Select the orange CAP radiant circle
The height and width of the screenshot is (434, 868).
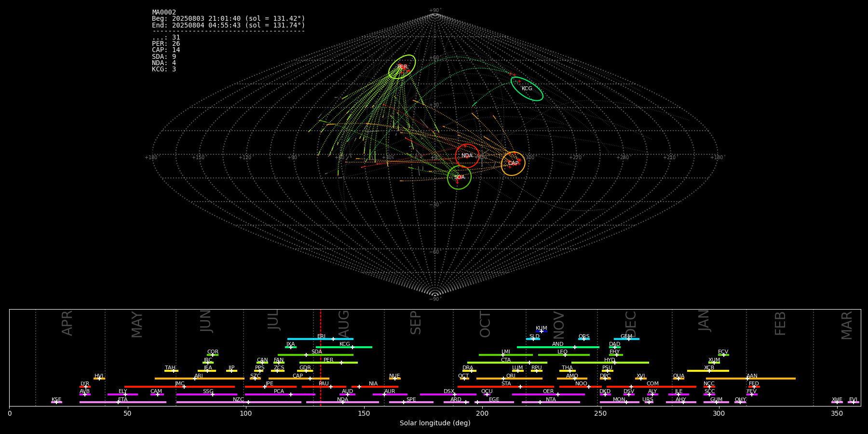tap(513, 163)
